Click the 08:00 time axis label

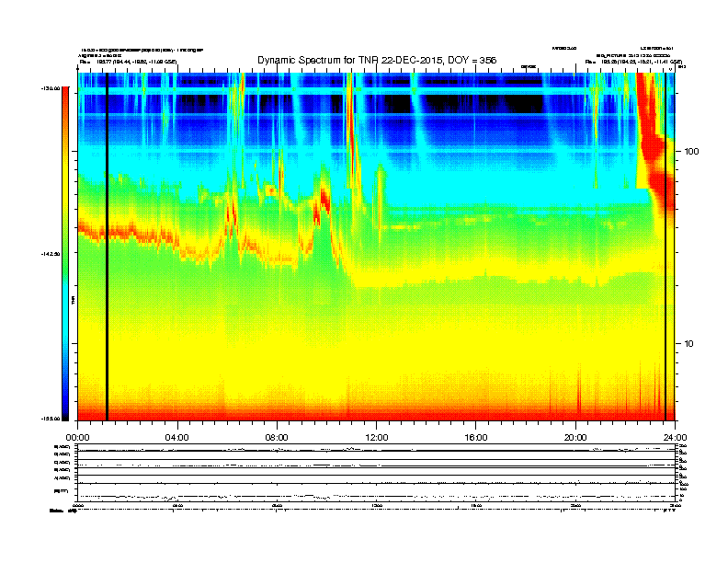click(277, 438)
